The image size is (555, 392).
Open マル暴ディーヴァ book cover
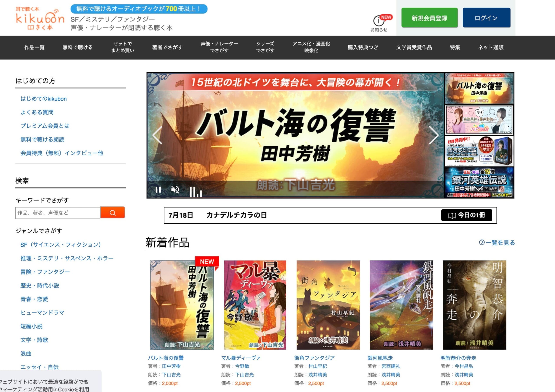coord(255,305)
